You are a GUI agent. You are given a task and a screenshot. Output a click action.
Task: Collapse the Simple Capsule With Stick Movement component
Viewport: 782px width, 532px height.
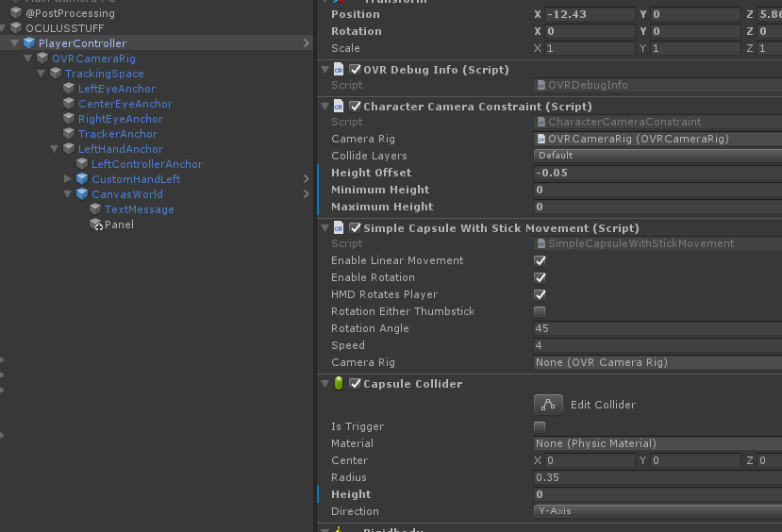point(325,228)
